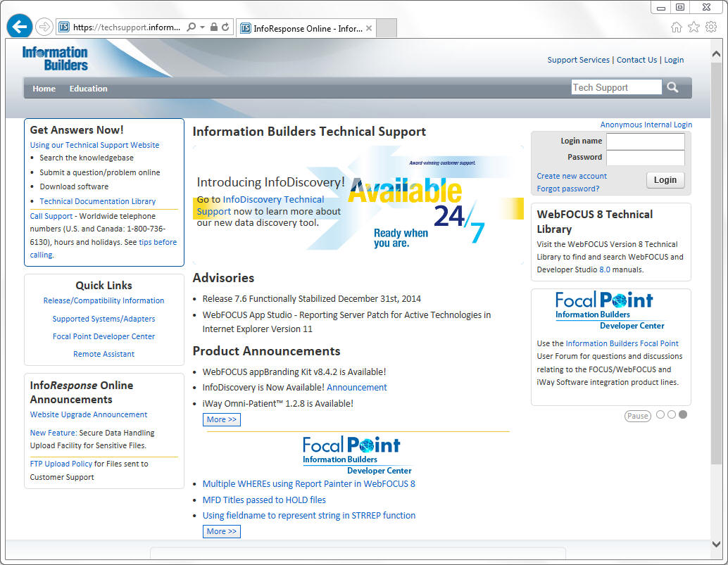Open InfoDiscovery Technical Support banner link
Viewport: 728px width, 565px height.
tap(273, 200)
